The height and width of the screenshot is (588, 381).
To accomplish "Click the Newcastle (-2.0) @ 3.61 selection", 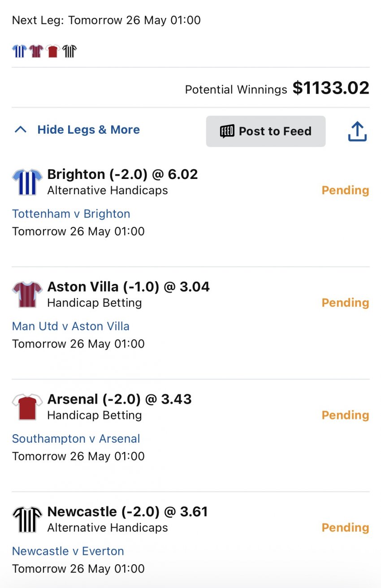I will [x=127, y=512].
